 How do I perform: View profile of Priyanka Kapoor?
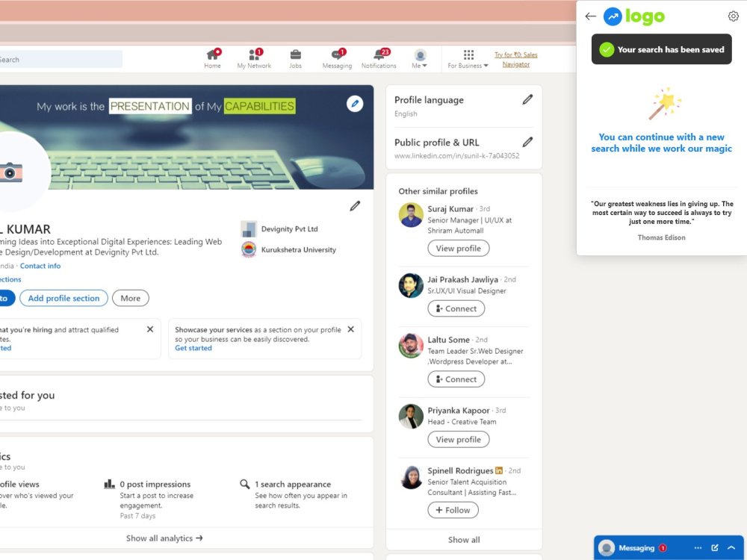pos(459,440)
